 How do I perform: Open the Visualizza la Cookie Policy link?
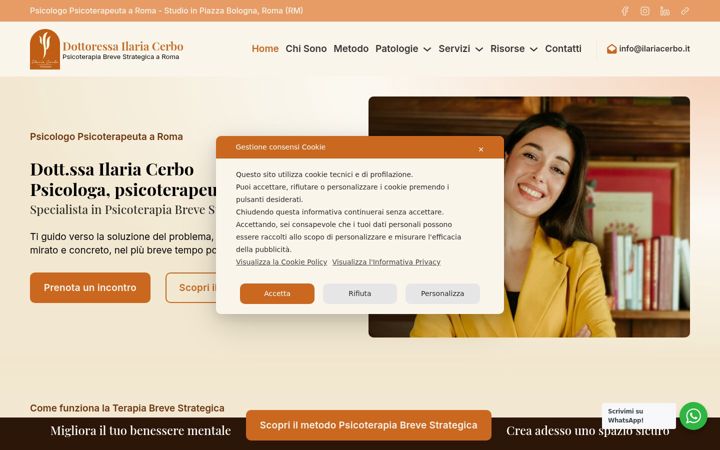point(281,262)
